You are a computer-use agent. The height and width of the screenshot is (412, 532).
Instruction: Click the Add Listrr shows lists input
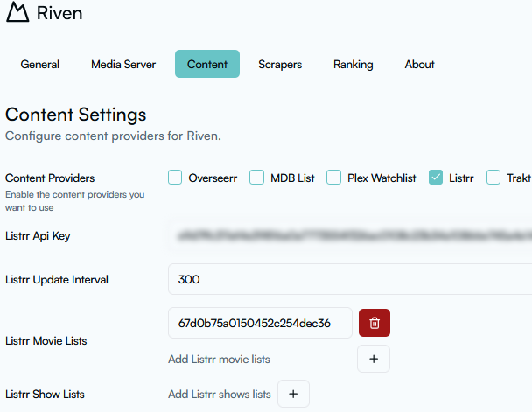point(220,394)
